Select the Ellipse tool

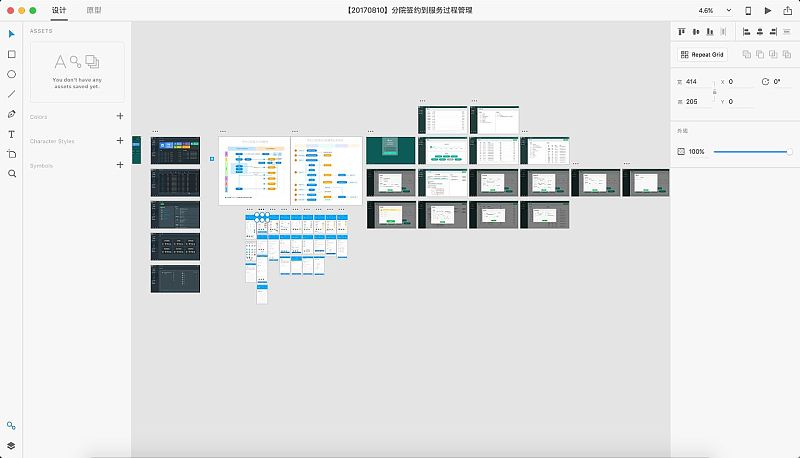click(x=11, y=74)
